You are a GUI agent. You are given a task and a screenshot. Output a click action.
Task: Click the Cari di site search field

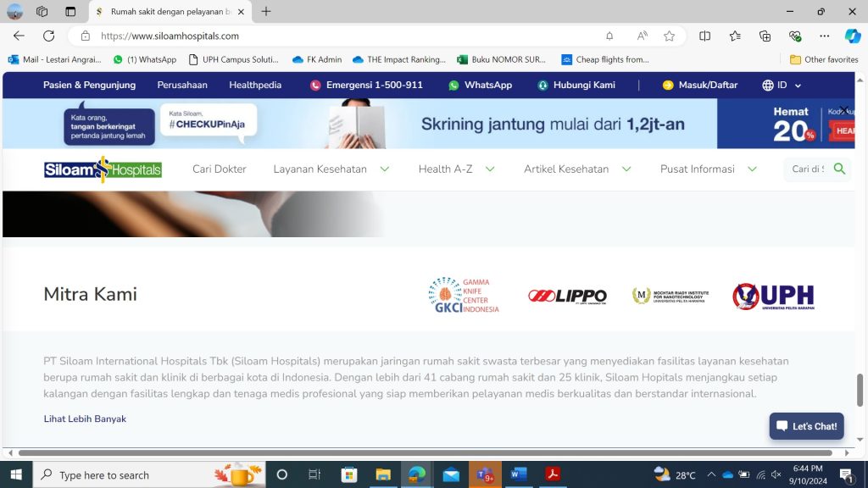pos(808,169)
